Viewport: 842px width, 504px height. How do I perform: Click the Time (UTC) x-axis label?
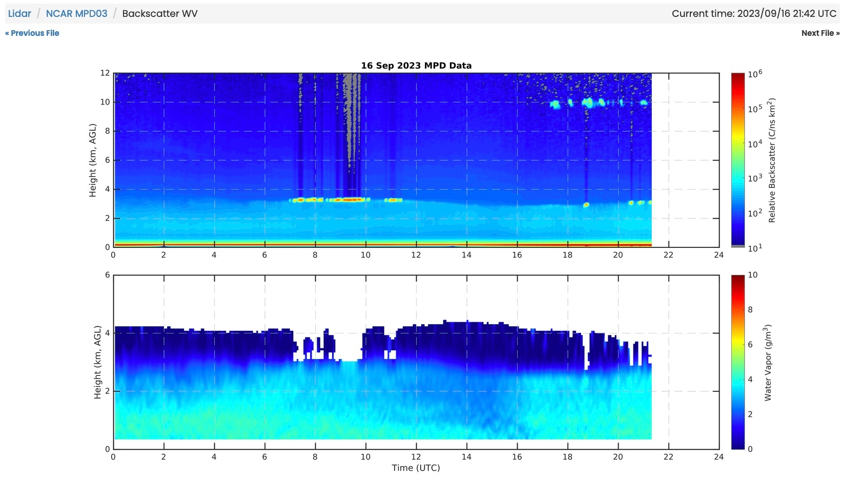[x=416, y=468]
